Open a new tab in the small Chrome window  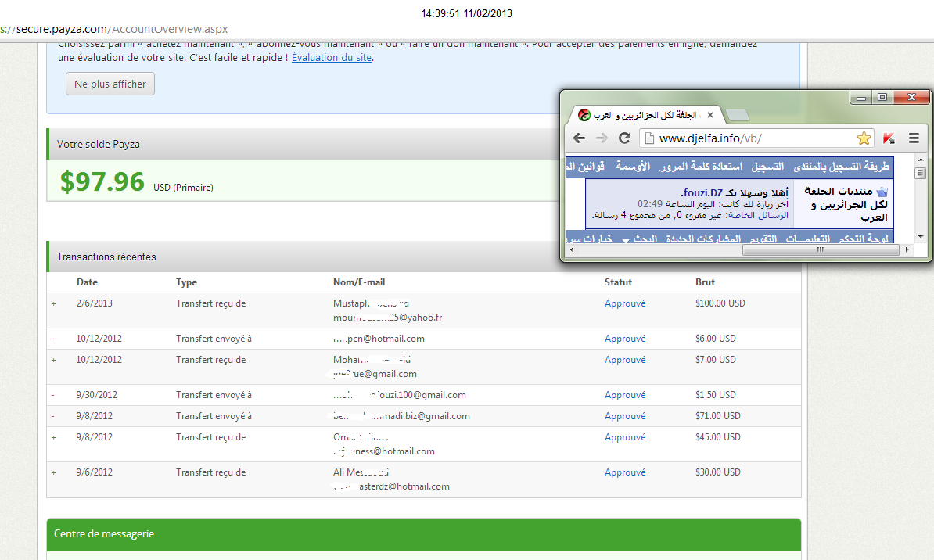(738, 116)
